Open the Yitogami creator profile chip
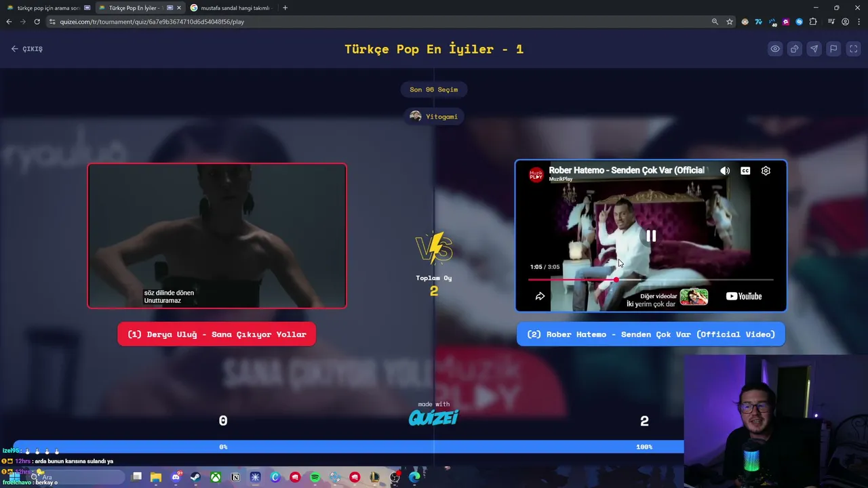 pos(434,117)
